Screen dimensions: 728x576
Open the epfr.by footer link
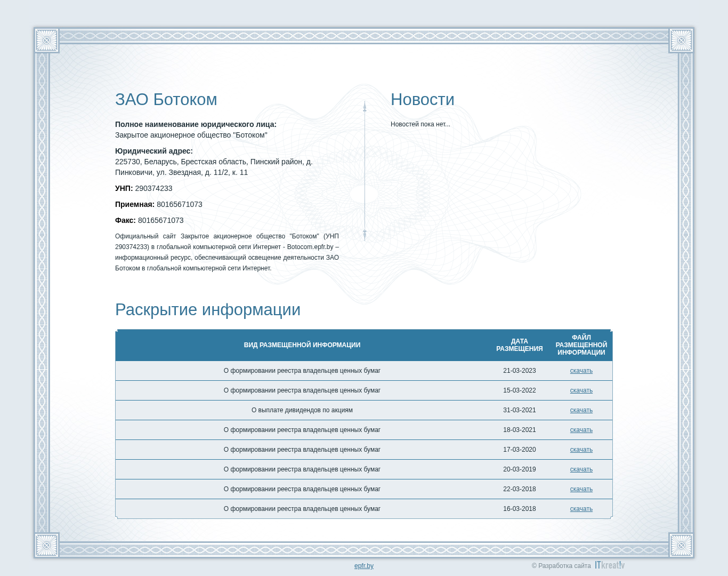coord(364,566)
